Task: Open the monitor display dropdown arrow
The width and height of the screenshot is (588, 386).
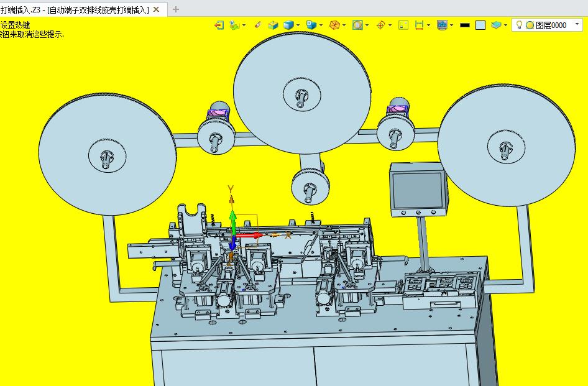Action: tap(451, 25)
